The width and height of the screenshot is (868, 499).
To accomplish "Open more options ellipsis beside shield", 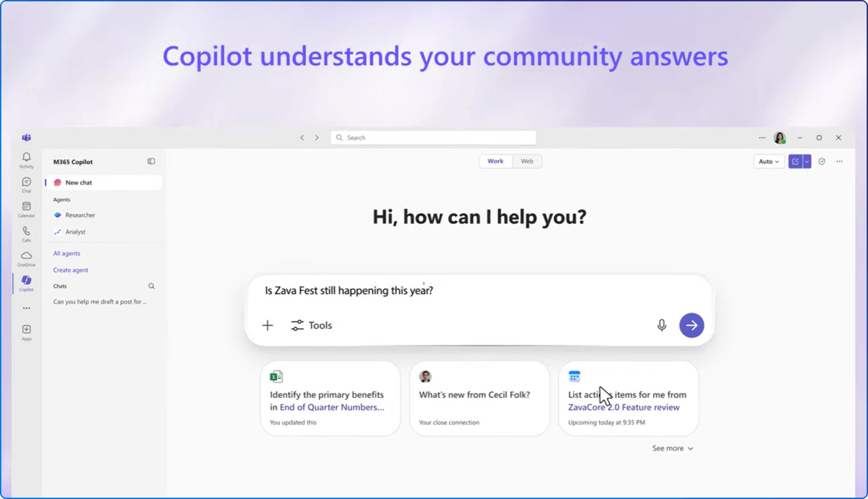I will 840,161.
